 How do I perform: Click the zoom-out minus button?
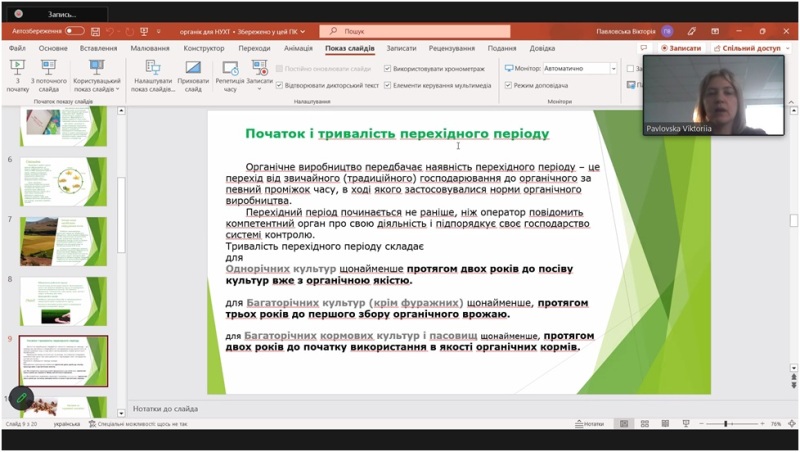point(702,423)
